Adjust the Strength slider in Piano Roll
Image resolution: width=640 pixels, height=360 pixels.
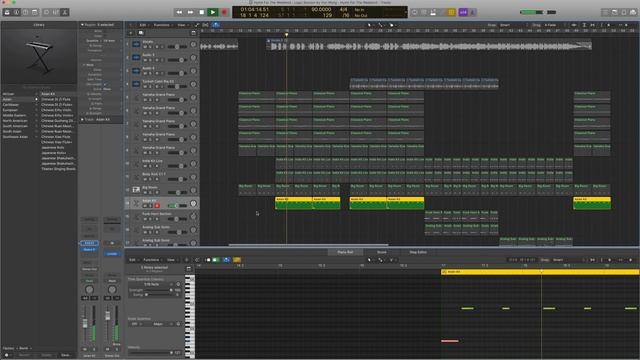point(157,290)
